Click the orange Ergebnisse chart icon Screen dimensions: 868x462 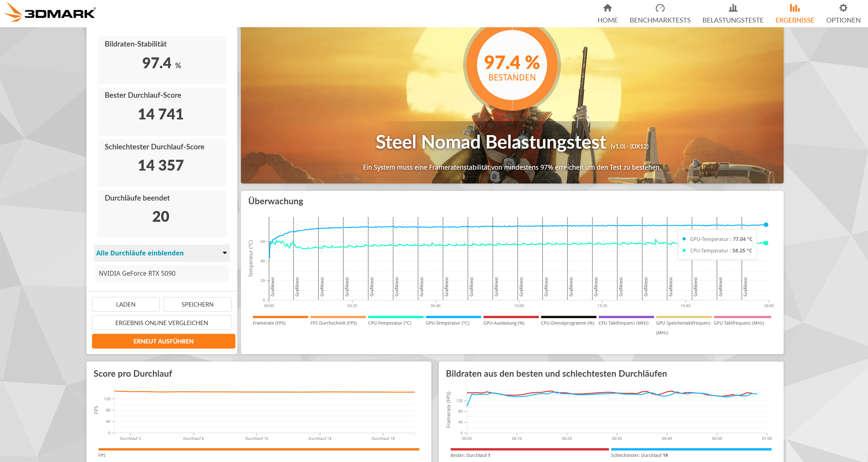[x=794, y=8]
